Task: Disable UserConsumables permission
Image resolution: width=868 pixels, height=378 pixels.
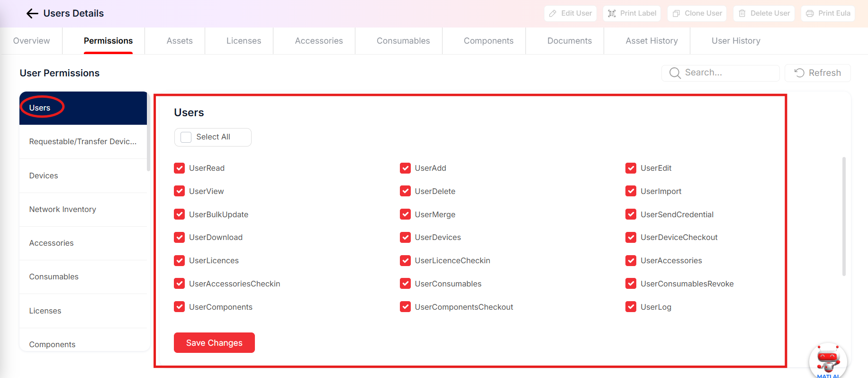Action: click(405, 284)
